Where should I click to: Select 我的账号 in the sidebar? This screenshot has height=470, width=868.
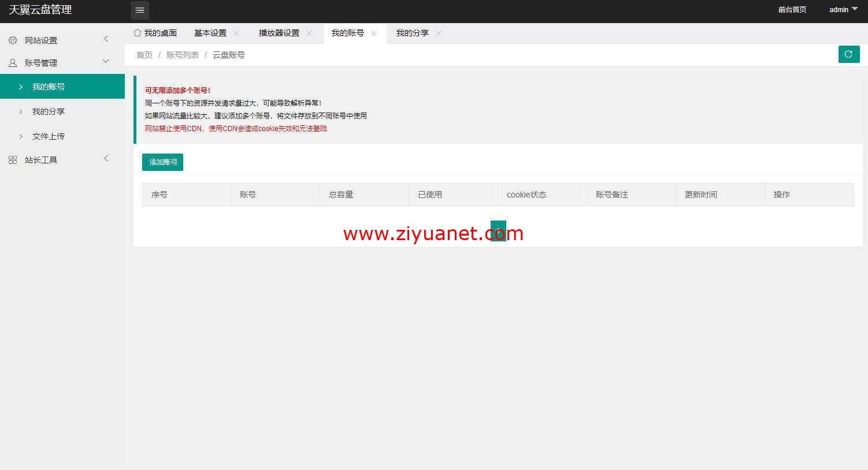click(x=62, y=87)
